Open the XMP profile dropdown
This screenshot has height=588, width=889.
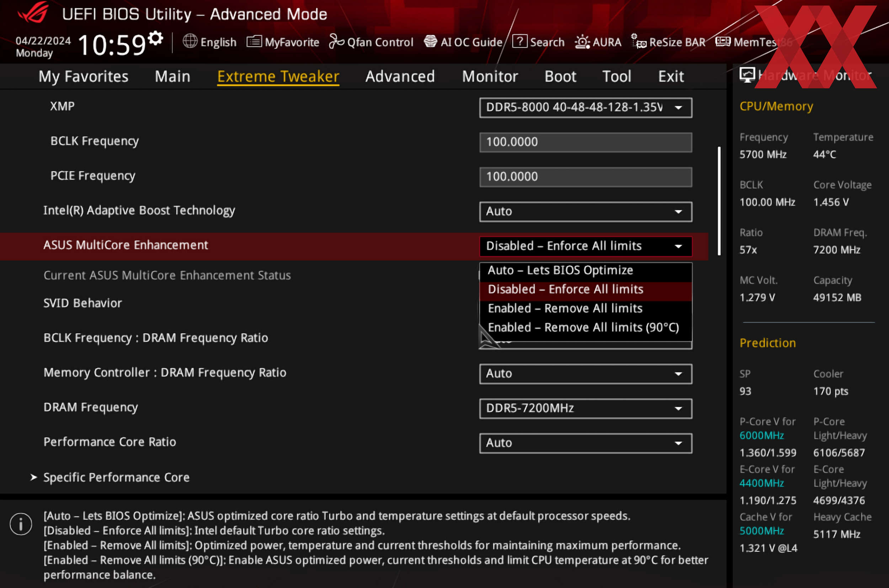[585, 108]
